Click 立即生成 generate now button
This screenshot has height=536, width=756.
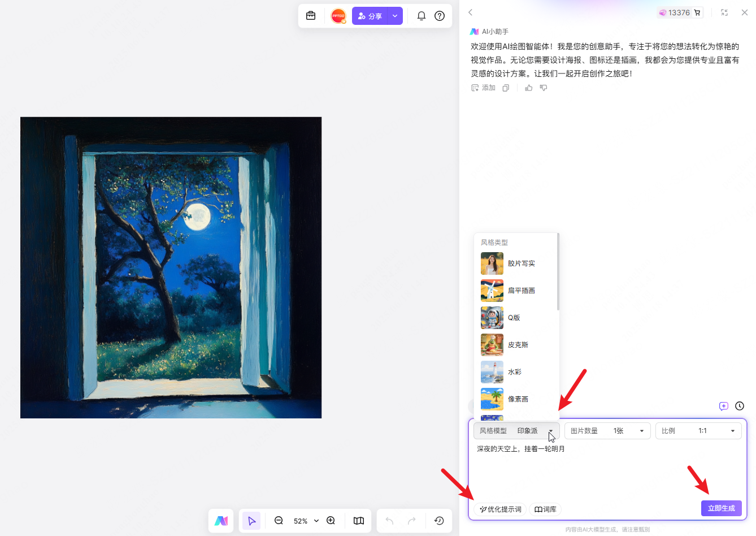click(721, 508)
